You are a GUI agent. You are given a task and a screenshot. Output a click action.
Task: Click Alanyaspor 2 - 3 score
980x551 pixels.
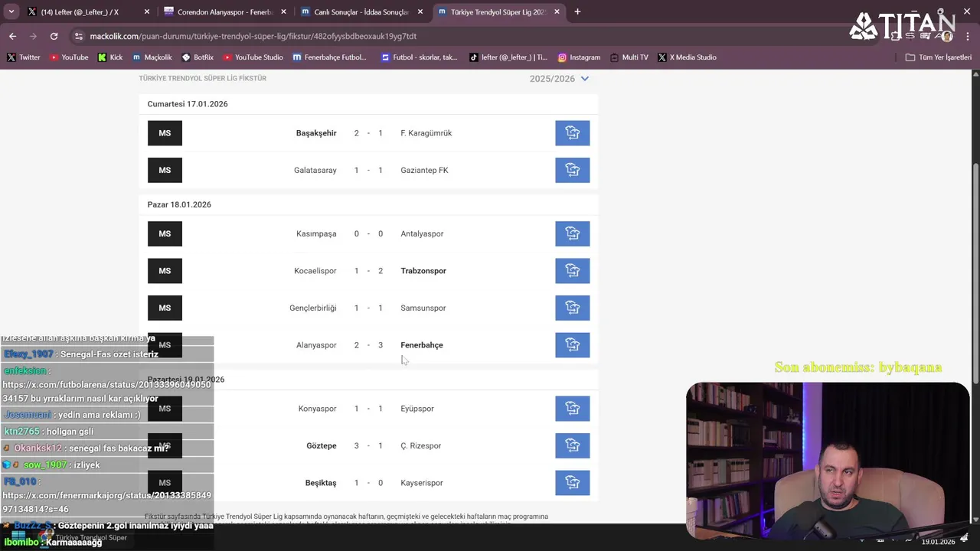click(x=368, y=345)
